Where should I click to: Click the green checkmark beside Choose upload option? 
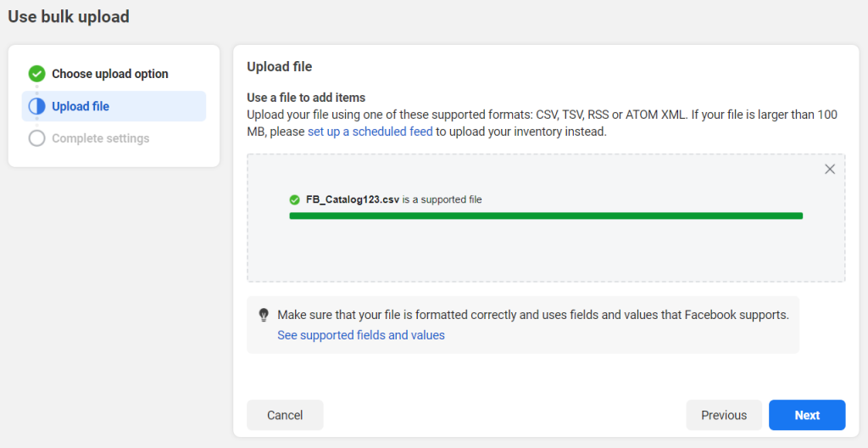click(37, 74)
